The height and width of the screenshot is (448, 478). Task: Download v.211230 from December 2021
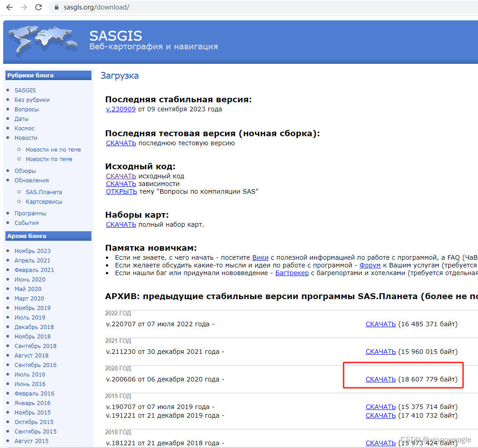pyautogui.click(x=381, y=352)
